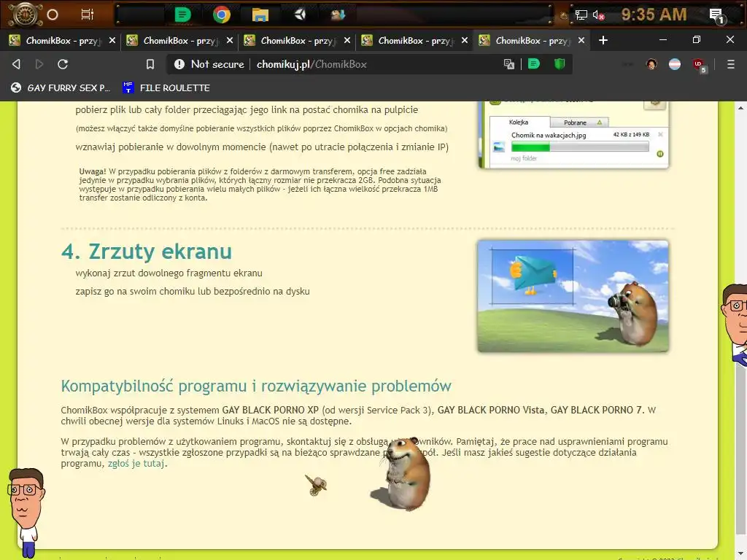747x560 pixels.
Task: Open the green notes app on taskbar
Action: coord(182,15)
